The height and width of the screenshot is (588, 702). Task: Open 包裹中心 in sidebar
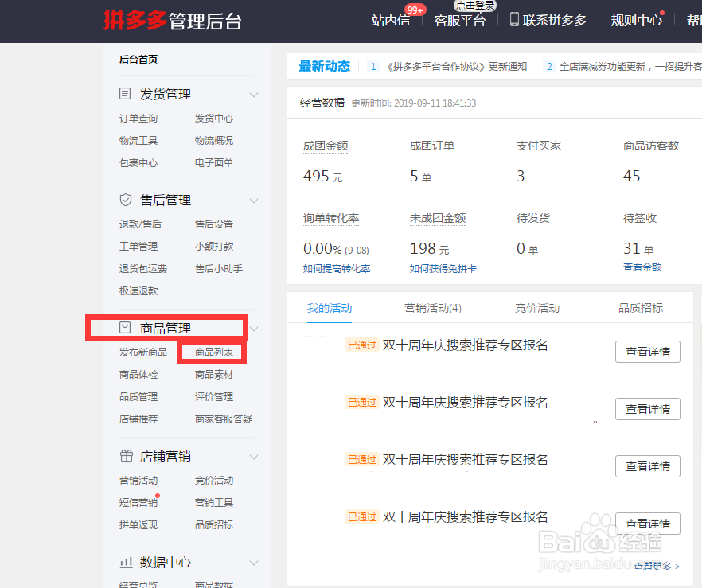coord(138,163)
